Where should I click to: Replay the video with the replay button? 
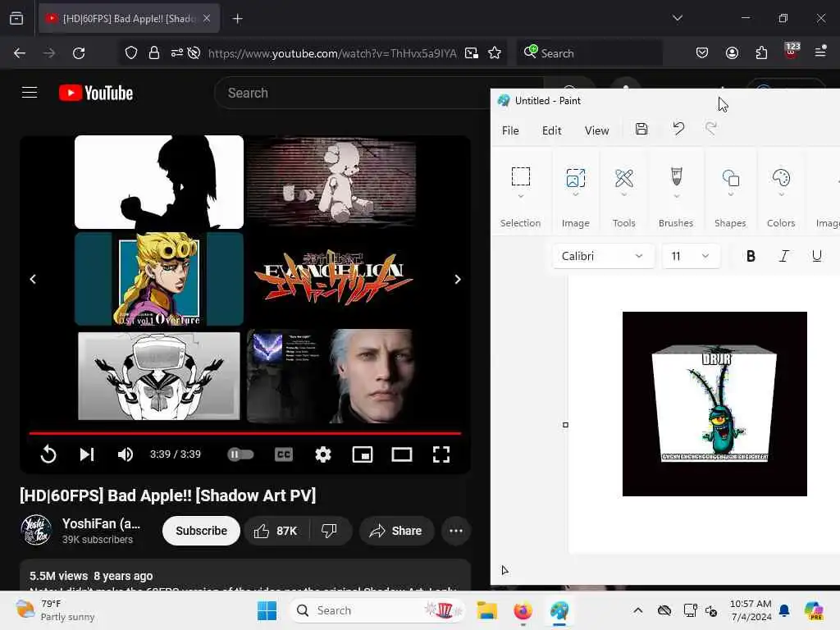(x=48, y=454)
